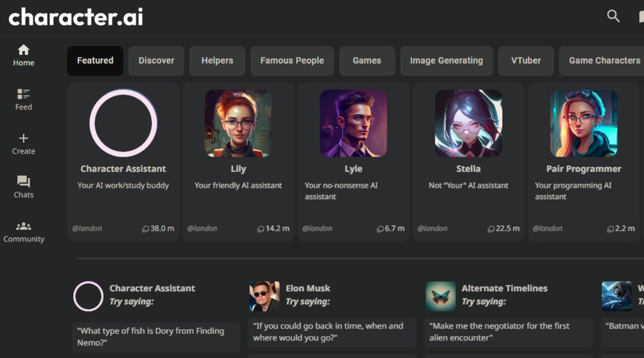644x358 pixels.
Task: Try the Elon Musk time-travel prompt
Action: tap(332, 332)
